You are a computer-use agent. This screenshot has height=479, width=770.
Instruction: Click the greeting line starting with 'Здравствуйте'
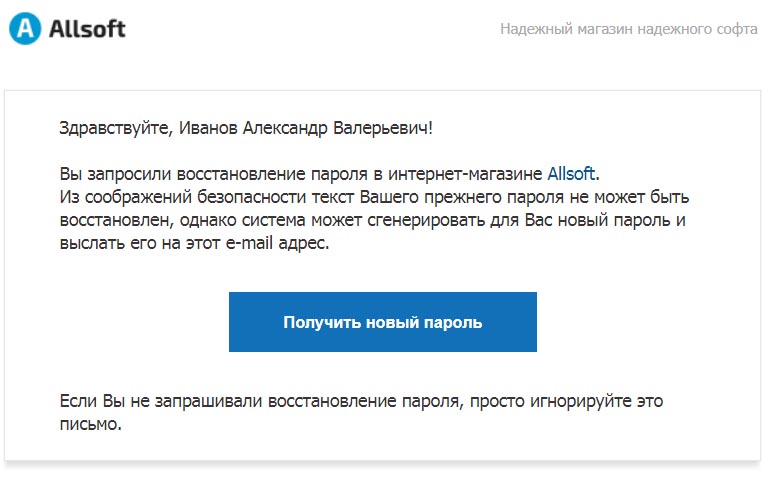pyautogui.click(x=246, y=128)
